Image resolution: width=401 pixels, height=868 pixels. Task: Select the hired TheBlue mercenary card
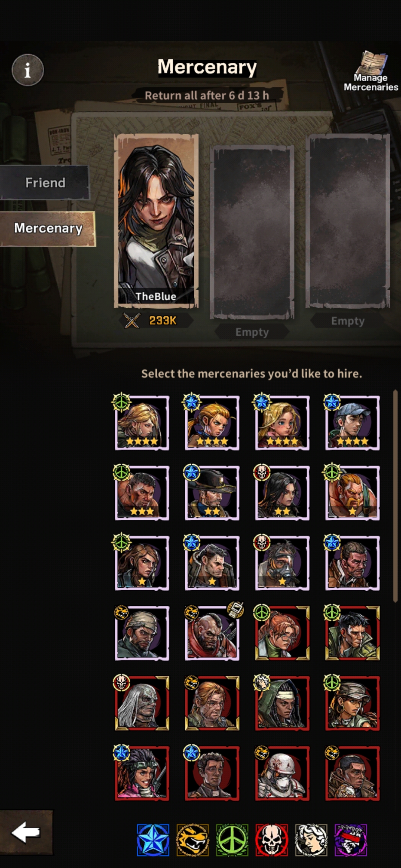pos(156,221)
